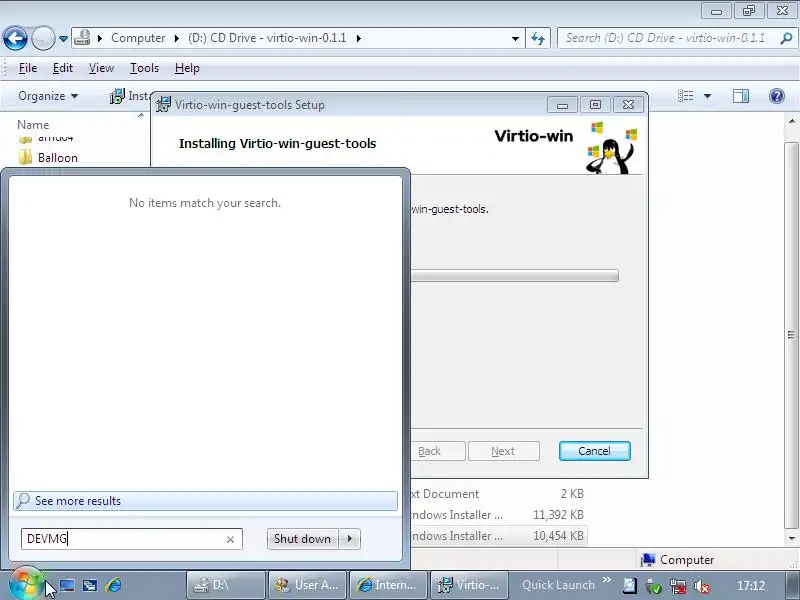The width and height of the screenshot is (800, 600).
Task: Refresh the Explorer folder view
Action: pos(538,38)
